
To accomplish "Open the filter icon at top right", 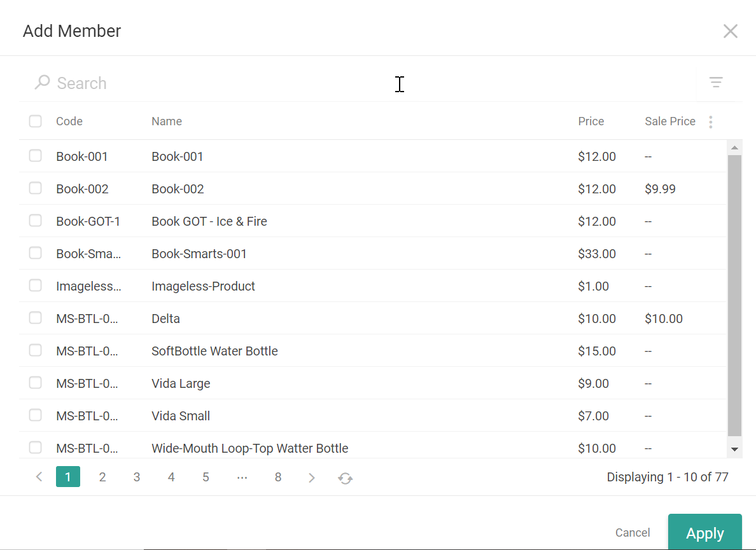I will pos(716,82).
